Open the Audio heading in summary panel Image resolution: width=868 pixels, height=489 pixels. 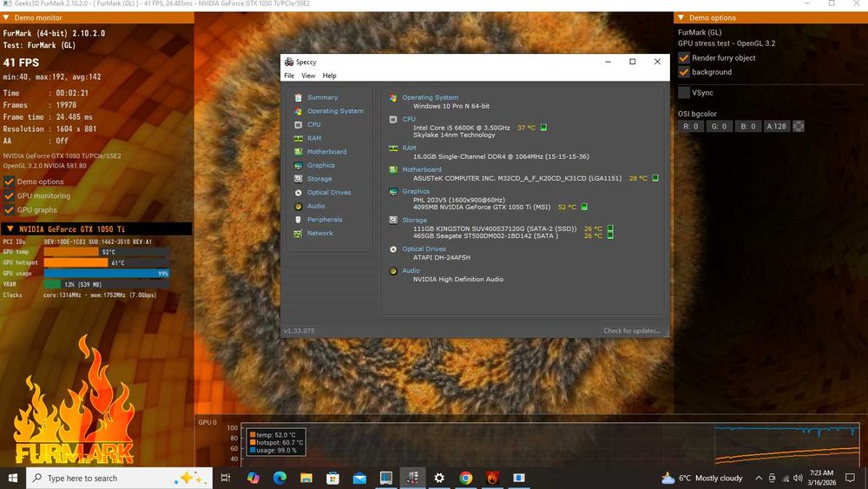point(411,271)
